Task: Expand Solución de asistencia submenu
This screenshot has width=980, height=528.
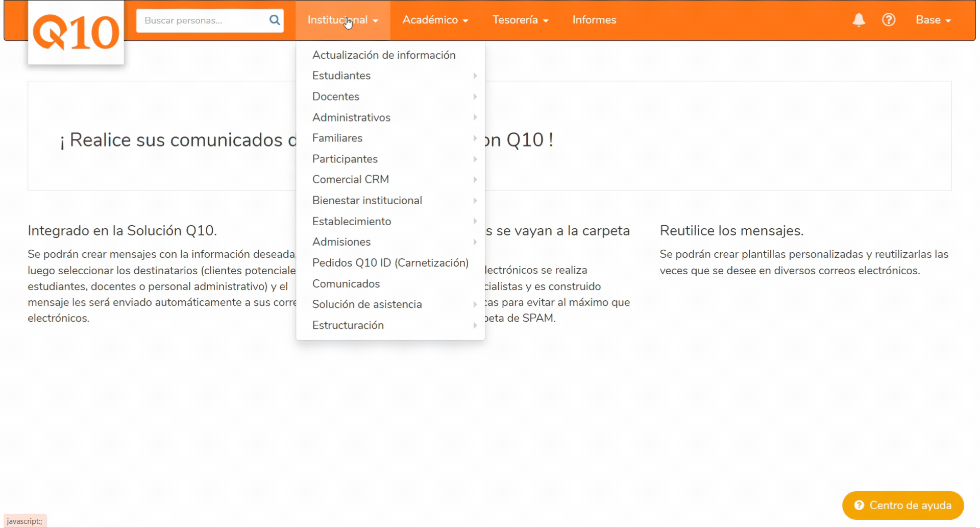Action: pyautogui.click(x=390, y=304)
